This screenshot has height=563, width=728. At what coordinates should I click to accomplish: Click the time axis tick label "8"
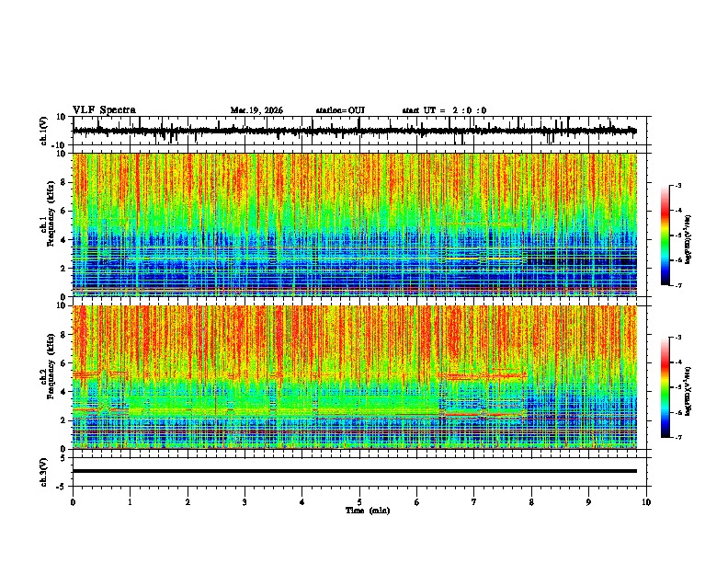[531, 502]
